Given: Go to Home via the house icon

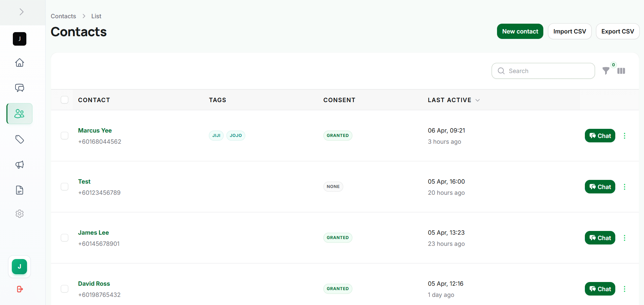Looking at the screenshot, I should (x=20, y=63).
